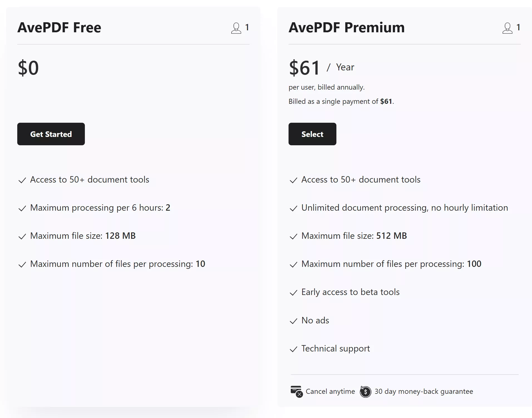Click the AvePDF Premium plan title
Viewport: 532px width, 418px height.
pos(346,27)
